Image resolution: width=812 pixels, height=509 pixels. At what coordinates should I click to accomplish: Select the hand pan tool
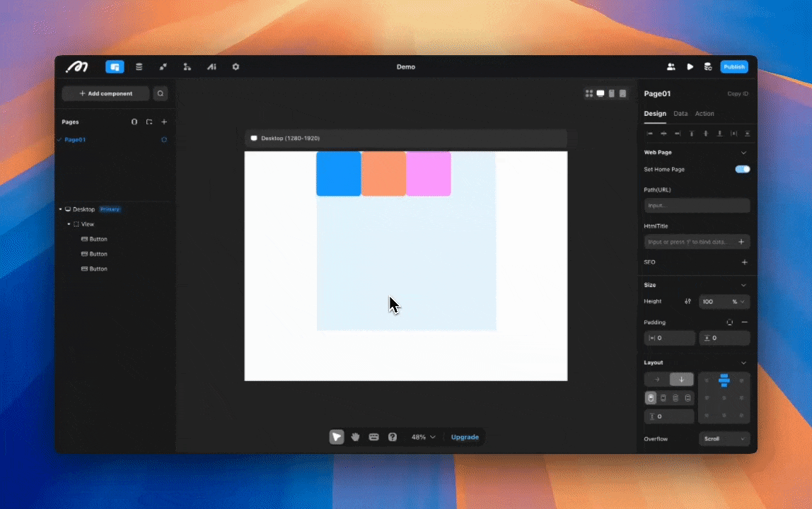coord(355,437)
